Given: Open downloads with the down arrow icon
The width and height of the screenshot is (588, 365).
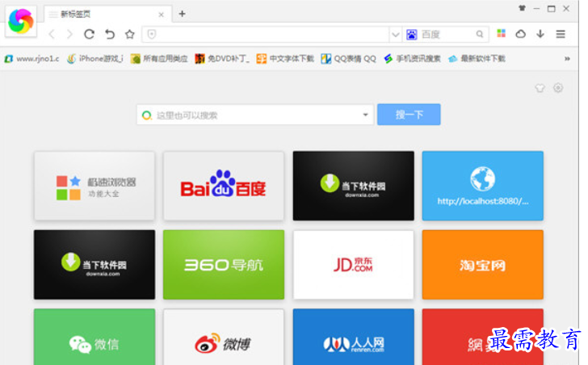Looking at the screenshot, I should pyautogui.click(x=540, y=34).
